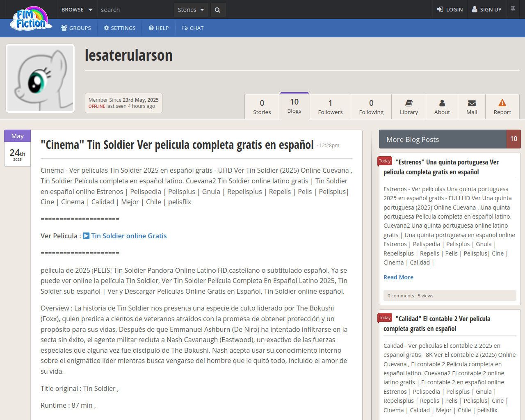Open the Following tab
This screenshot has height=420, width=525.
[371, 107]
